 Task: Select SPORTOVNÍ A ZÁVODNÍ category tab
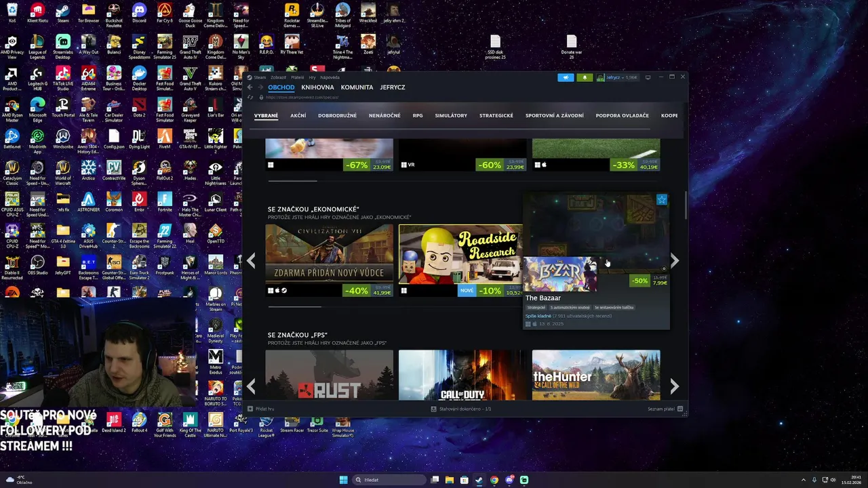[x=554, y=116]
